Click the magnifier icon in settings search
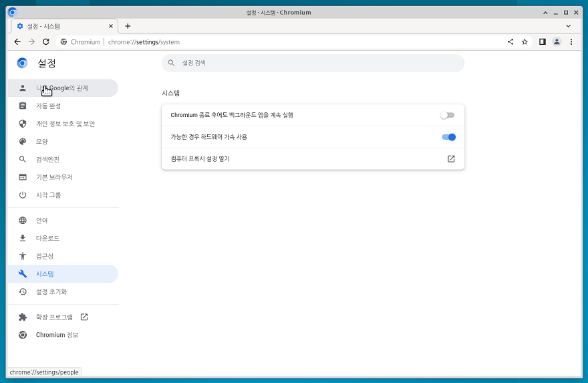The height and width of the screenshot is (383, 588). coord(171,63)
